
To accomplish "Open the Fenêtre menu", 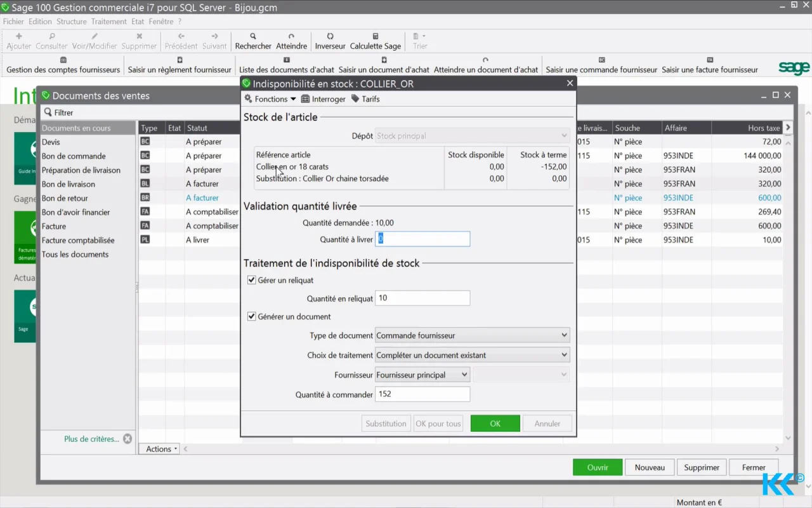I will (161, 22).
